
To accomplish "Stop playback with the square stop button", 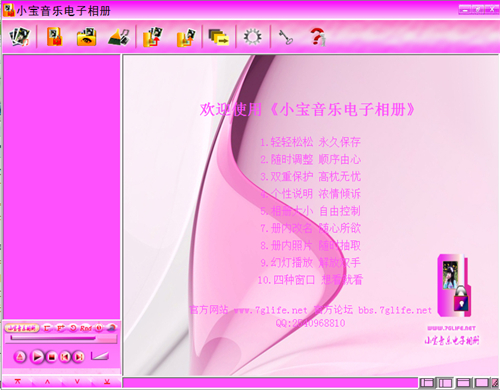I will click(x=51, y=357).
